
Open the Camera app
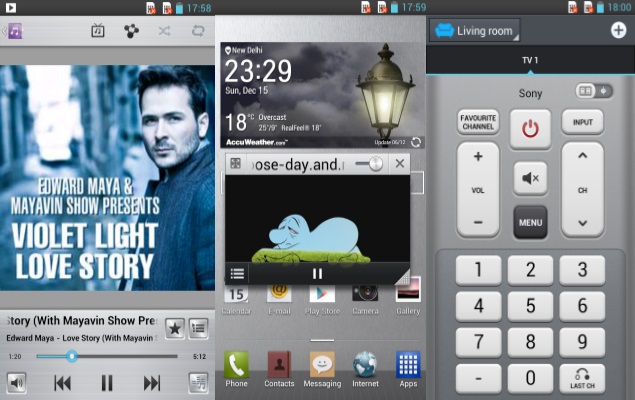(x=365, y=299)
